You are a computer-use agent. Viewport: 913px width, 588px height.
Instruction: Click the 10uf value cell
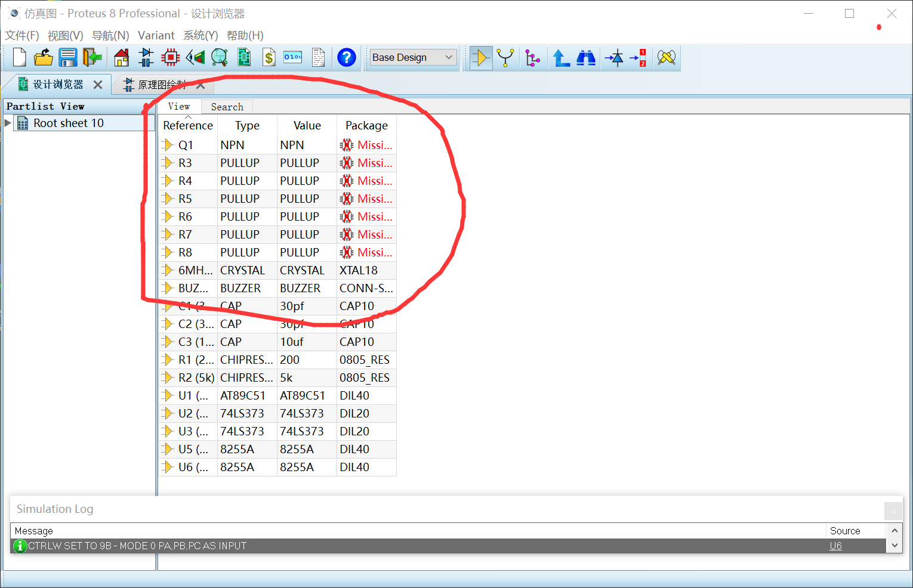[x=307, y=342]
